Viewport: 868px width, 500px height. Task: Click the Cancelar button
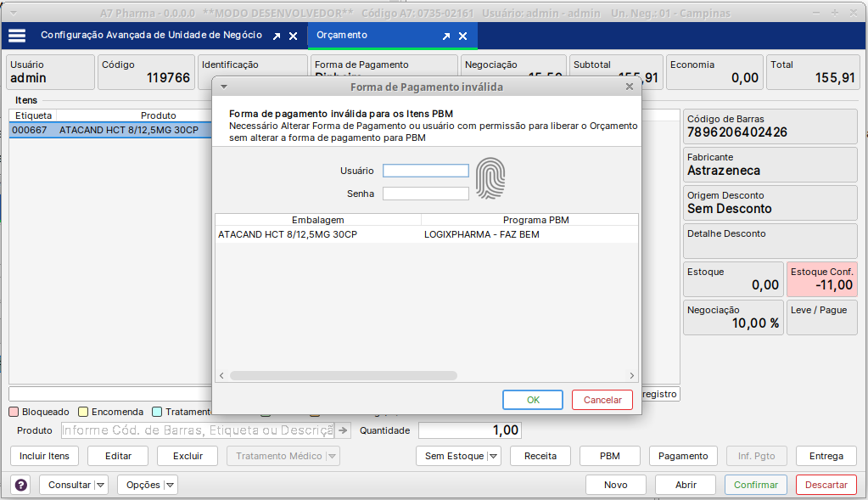[602, 400]
